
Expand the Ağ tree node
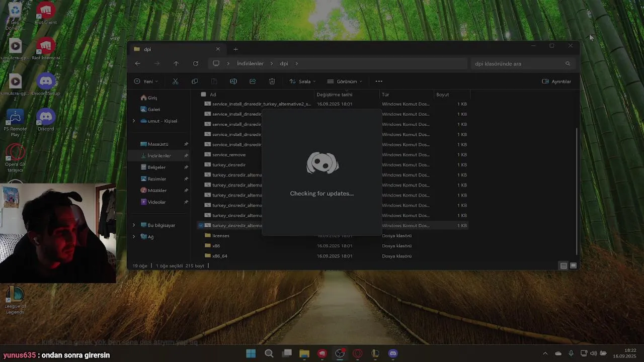(134, 237)
